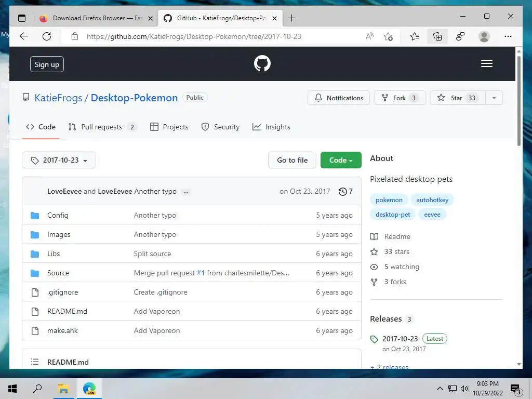Screen dimensions: 532x399
Task: Click the Notifications button
Action: click(x=339, y=98)
